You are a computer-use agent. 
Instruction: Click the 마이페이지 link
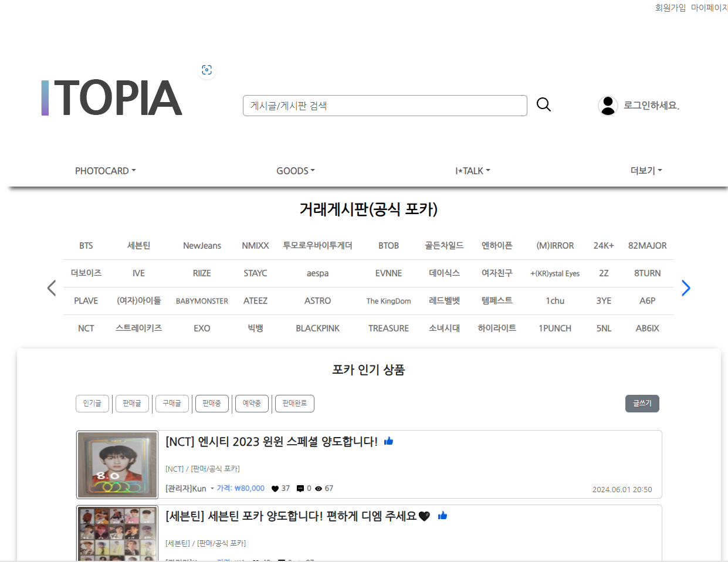(709, 8)
